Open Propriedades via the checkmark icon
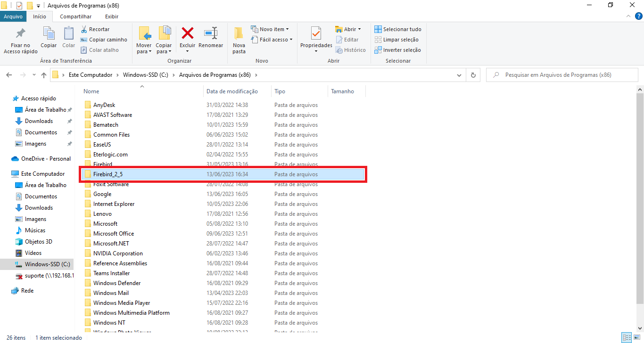Screen dimensions: 644x343 316,33
